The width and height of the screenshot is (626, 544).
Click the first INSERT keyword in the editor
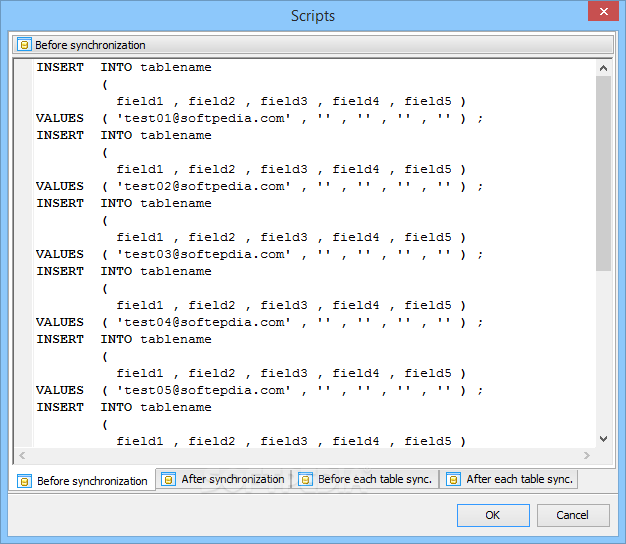pos(60,67)
